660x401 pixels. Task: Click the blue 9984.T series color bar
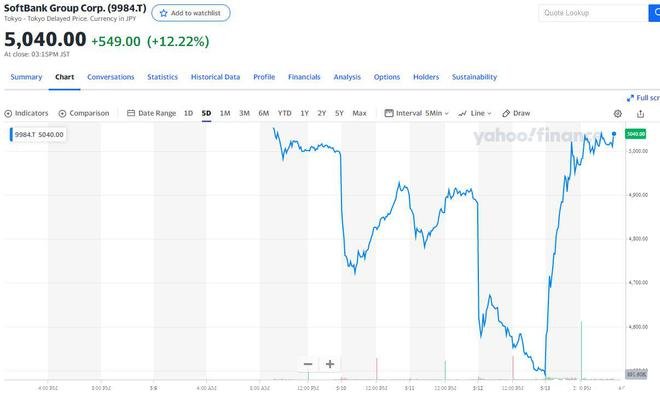coord(11,135)
